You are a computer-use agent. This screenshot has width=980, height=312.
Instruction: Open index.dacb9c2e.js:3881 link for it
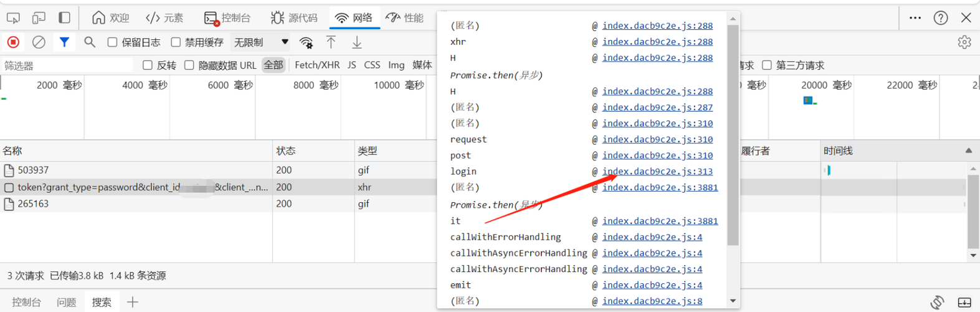tap(660, 221)
